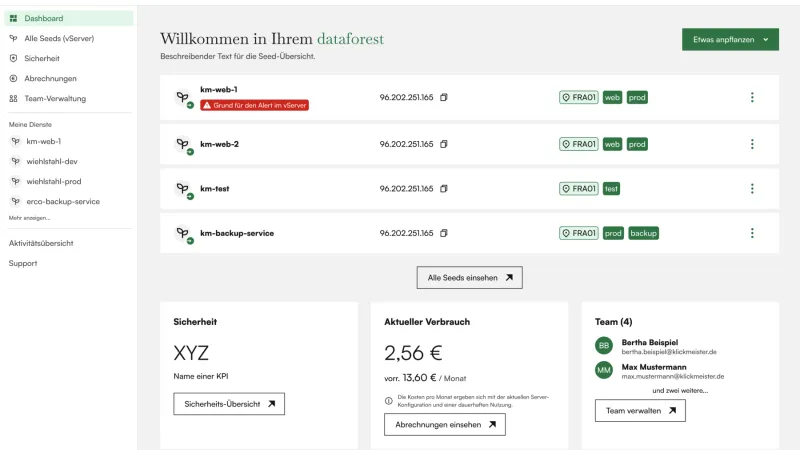This screenshot has height=450, width=800.
Task: Open the kebab menu for km-backup-service
Action: pos(752,233)
